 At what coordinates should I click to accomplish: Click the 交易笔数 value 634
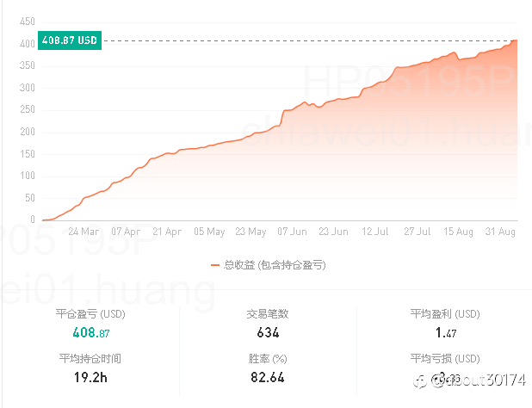(x=268, y=332)
